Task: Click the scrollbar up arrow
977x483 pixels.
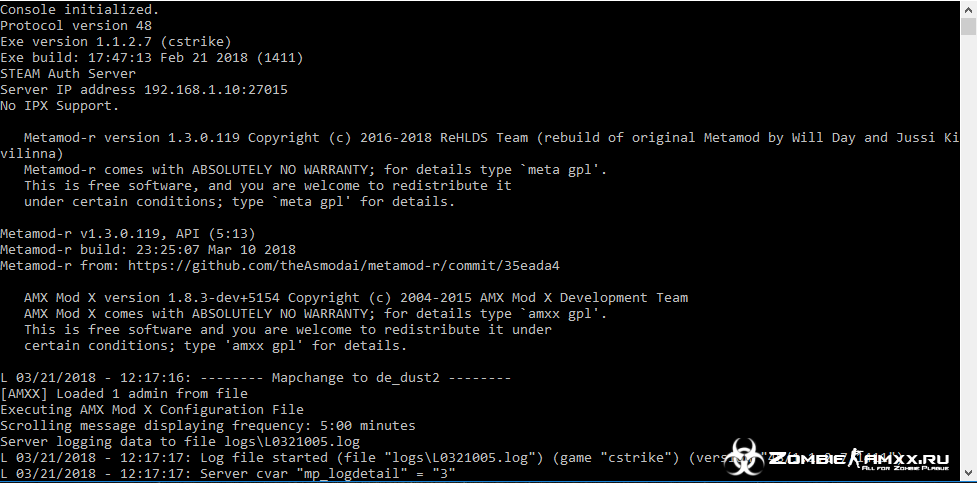Action: pyautogui.click(x=968, y=9)
